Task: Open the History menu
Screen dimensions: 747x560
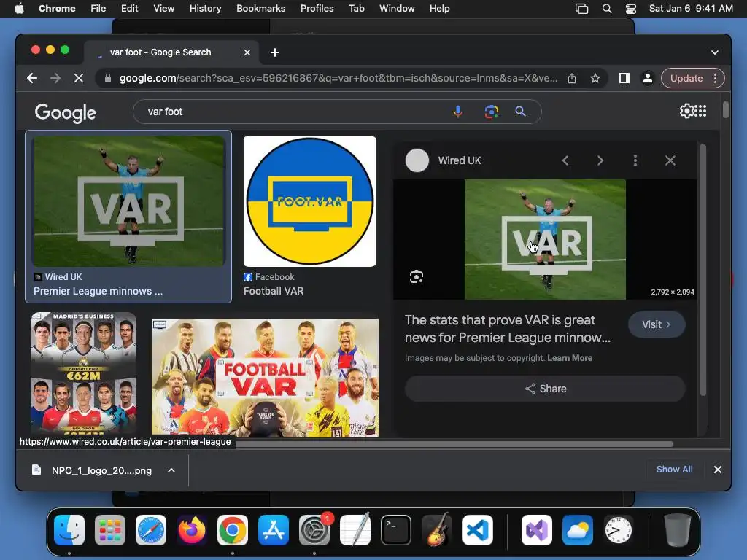Action: pos(205,8)
